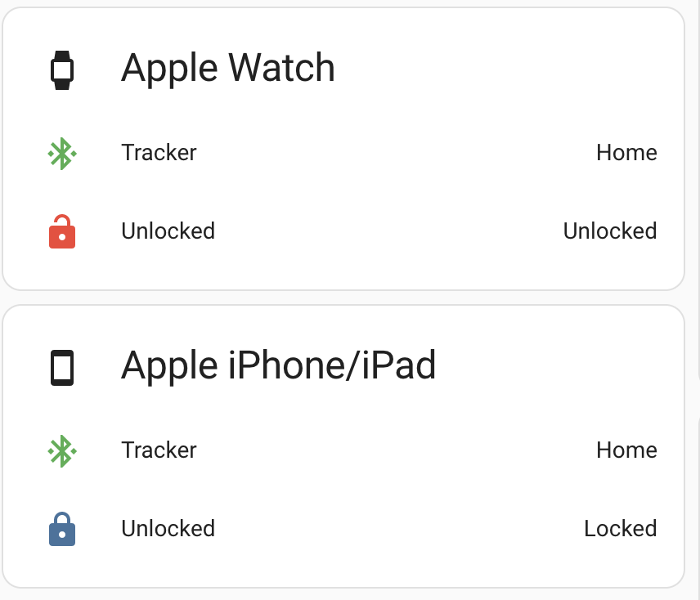Click the Home state of Apple Watch tracker
This screenshot has height=600, width=700.
626,153
